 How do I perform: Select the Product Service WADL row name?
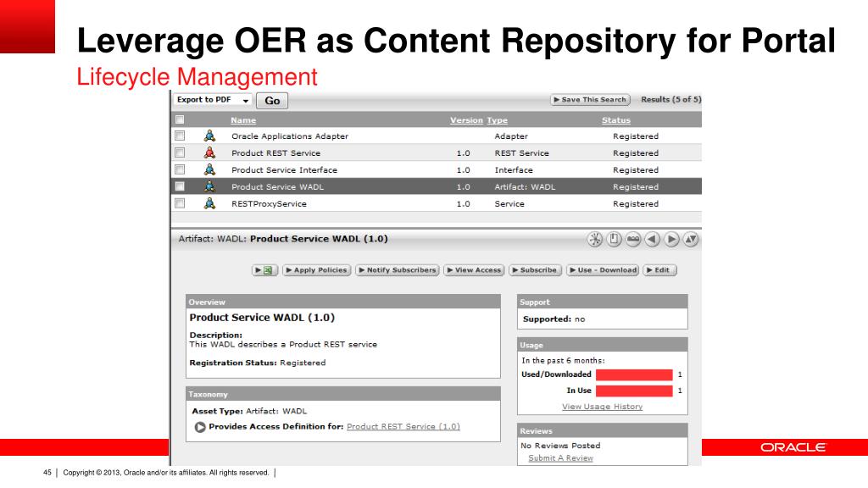(277, 187)
